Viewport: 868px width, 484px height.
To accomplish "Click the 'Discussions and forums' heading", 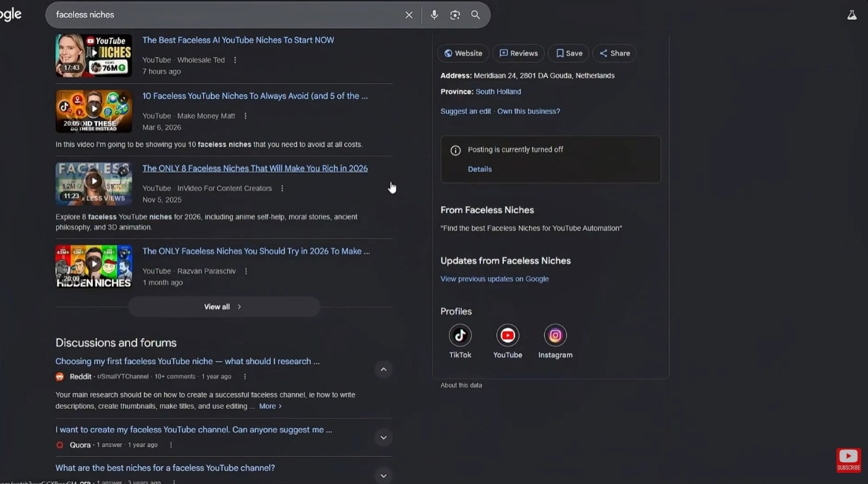I will click(x=116, y=342).
